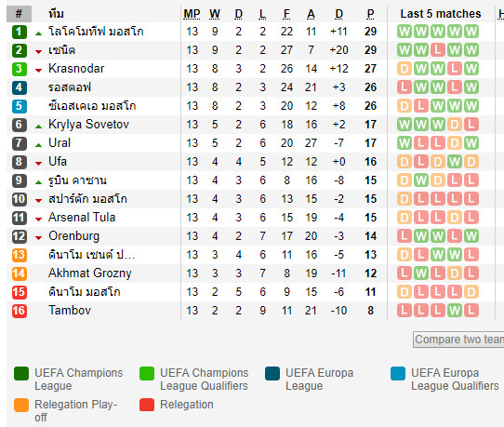Click the W wins column header
The image size is (504, 427).
215,14
